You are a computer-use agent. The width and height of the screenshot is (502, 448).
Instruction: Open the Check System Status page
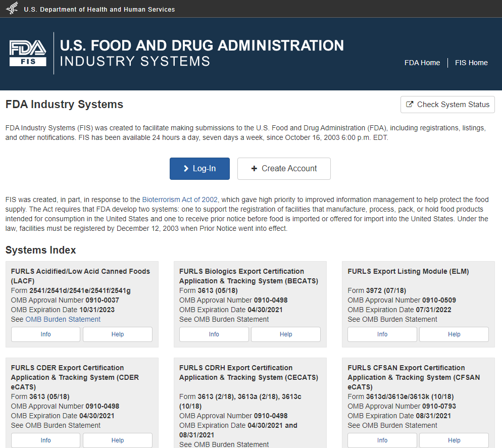pos(447,105)
